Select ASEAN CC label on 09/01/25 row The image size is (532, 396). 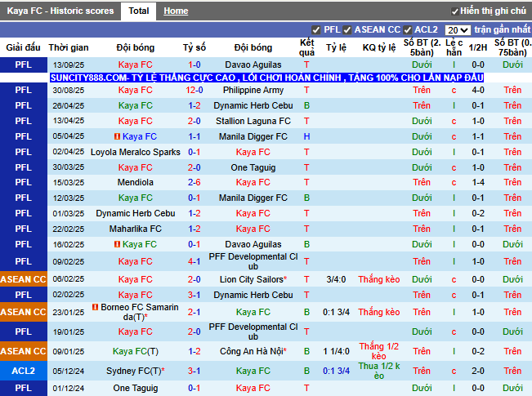[24, 351]
